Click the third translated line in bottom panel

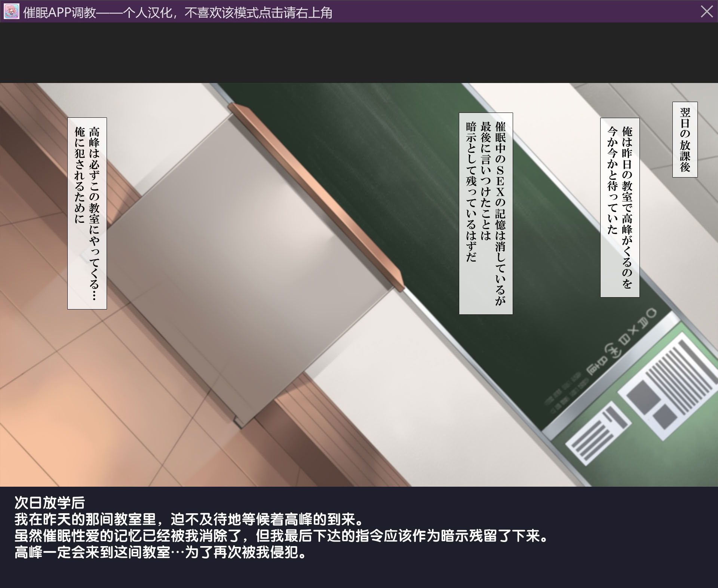point(281,536)
